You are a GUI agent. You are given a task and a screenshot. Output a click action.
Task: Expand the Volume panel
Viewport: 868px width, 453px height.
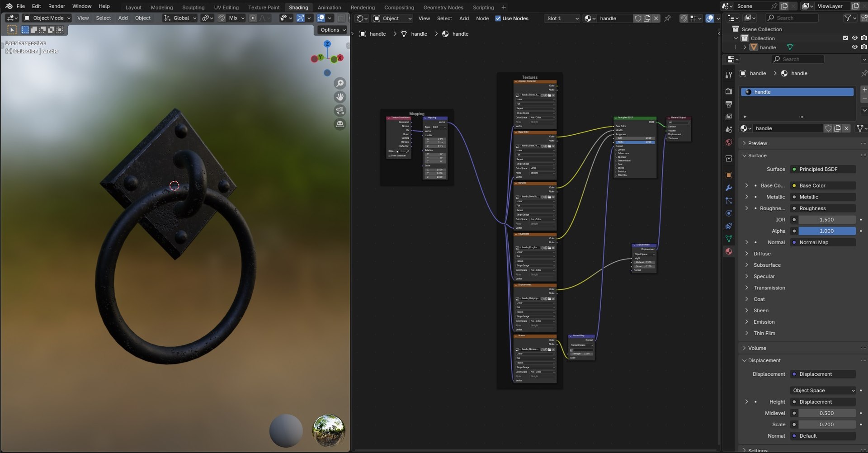(x=757, y=348)
